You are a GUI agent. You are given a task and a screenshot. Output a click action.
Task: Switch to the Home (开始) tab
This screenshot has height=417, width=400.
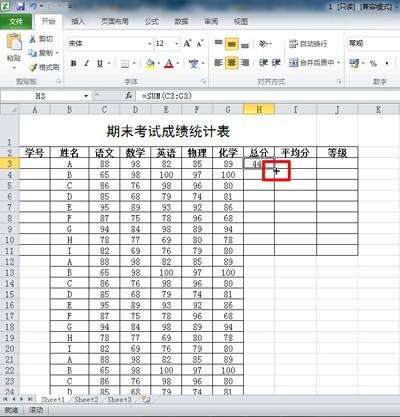pyautogui.click(x=48, y=22)
